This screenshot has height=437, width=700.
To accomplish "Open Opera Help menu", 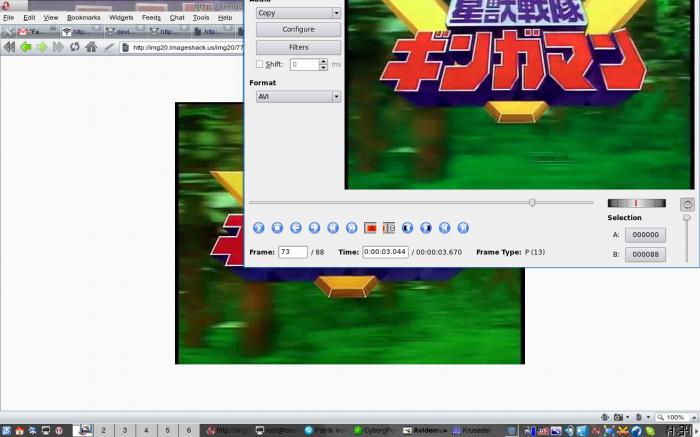I will (x=225, y=18).
